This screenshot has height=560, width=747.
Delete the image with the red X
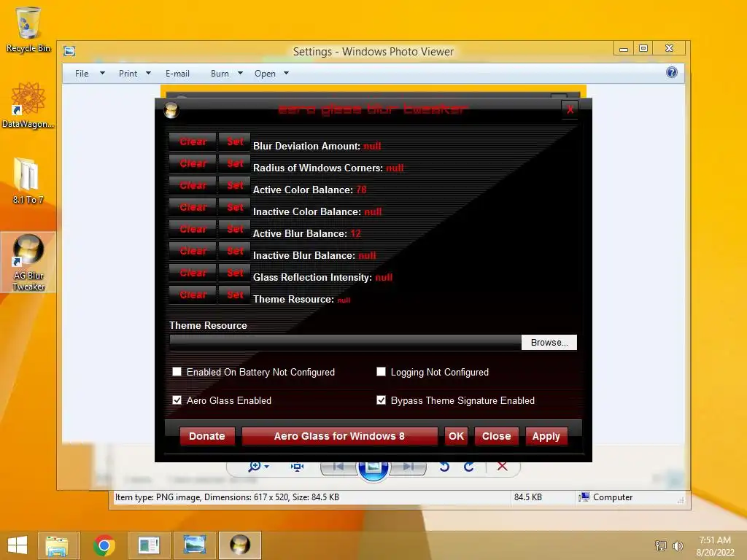coord(502,466)
